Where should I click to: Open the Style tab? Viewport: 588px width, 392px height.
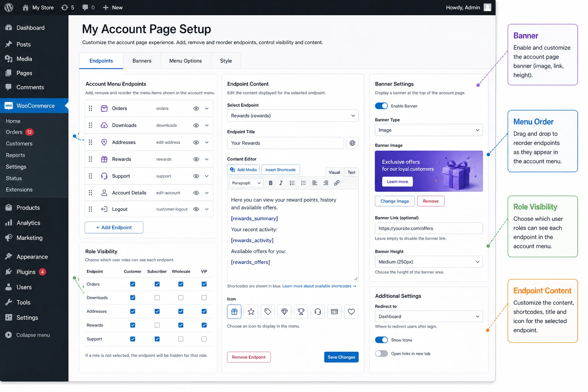pos(226,61)
